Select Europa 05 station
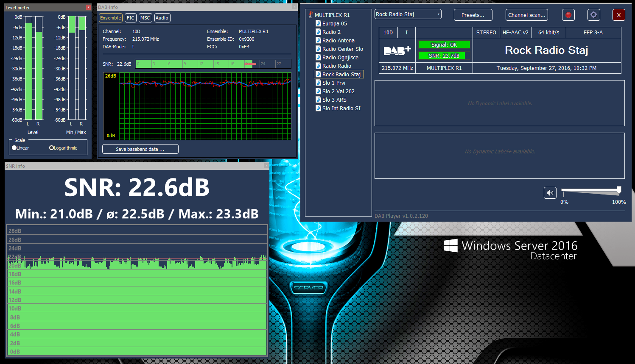 tap(335, 23)
